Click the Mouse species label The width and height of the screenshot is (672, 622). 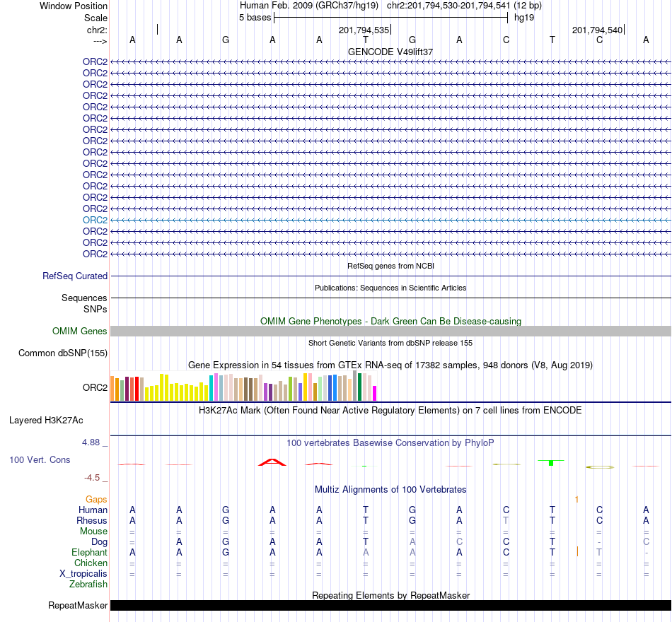pyautogui.click(x=93, y=532)
